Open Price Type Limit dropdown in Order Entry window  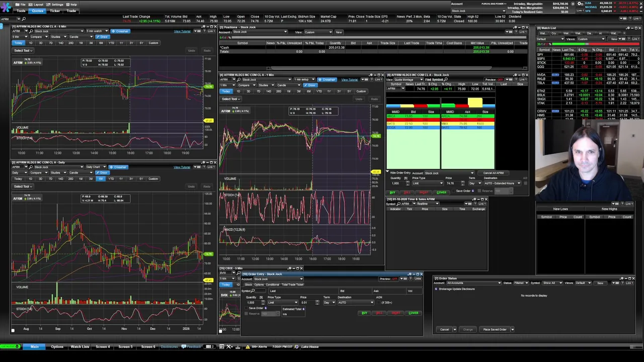[x=283, y=303]
